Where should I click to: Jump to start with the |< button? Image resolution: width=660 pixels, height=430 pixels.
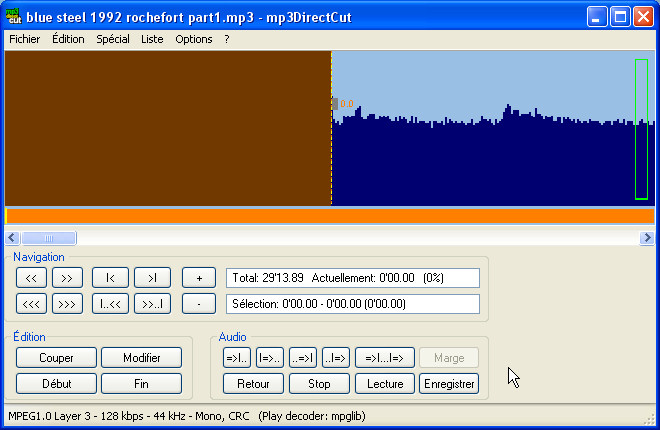point(110,278)
